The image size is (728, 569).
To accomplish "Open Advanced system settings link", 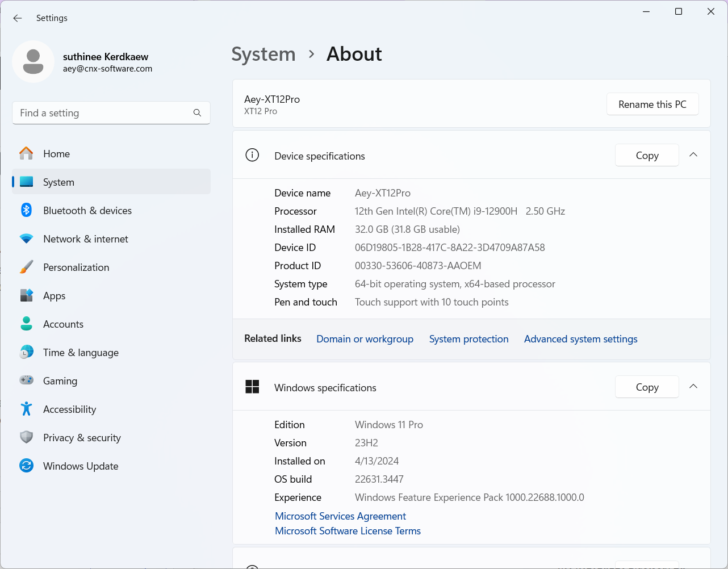I will tap(580, 339).
